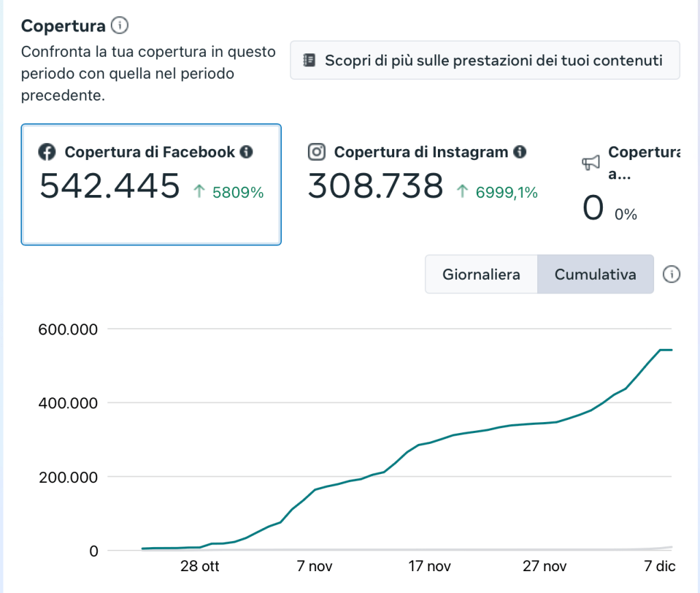Image resolution: width=700 pixels, height=593 pixels.
Task: Click the info icon next to Cumulativa
Action: click(672, 274)
